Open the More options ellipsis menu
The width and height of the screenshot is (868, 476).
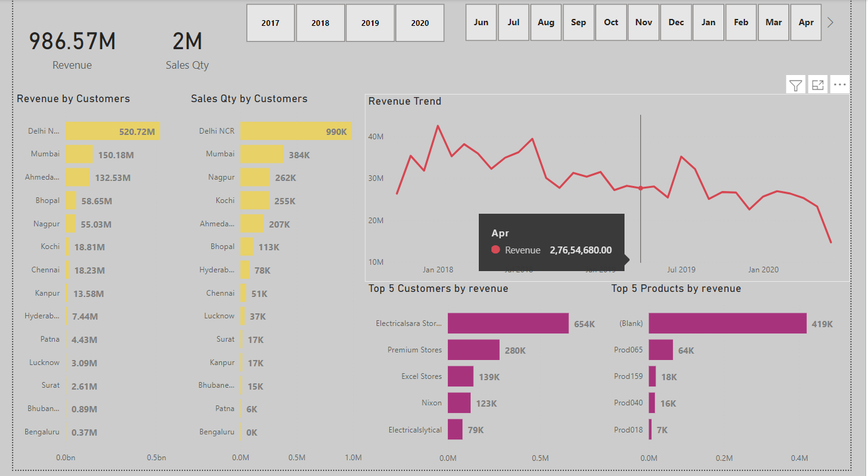click(x=840, y=84)
